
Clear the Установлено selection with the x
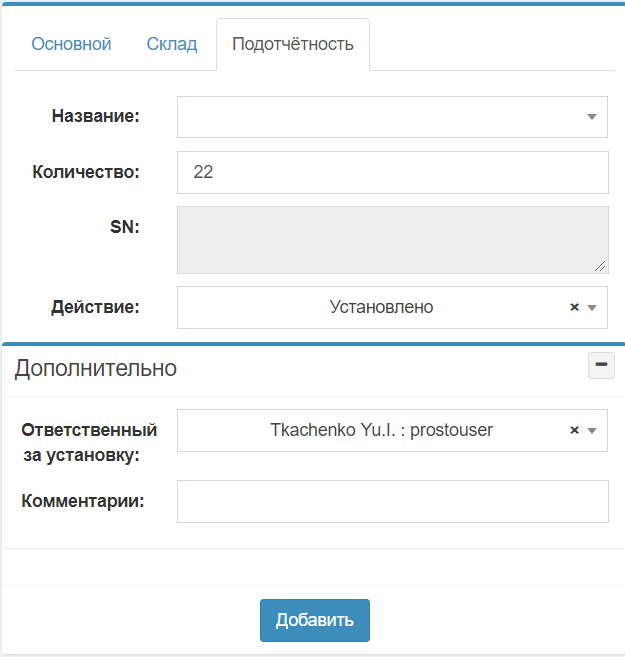click(x=574, y=308)
